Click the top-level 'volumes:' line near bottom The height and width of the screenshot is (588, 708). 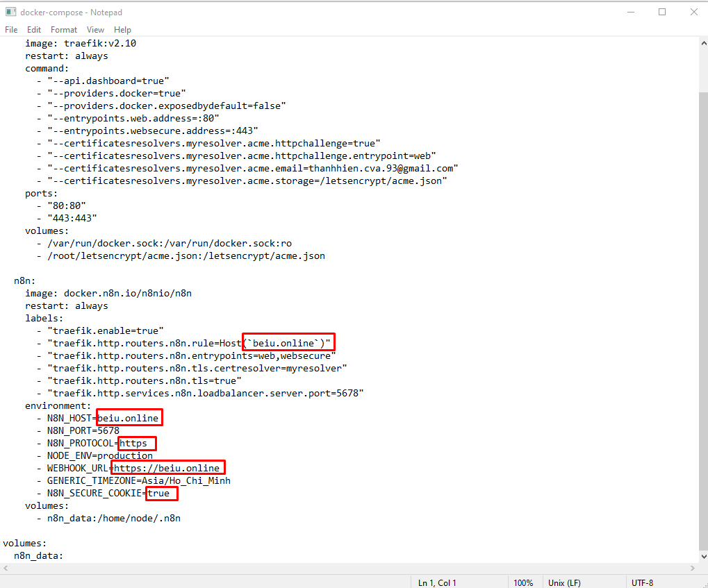(25, 544)
